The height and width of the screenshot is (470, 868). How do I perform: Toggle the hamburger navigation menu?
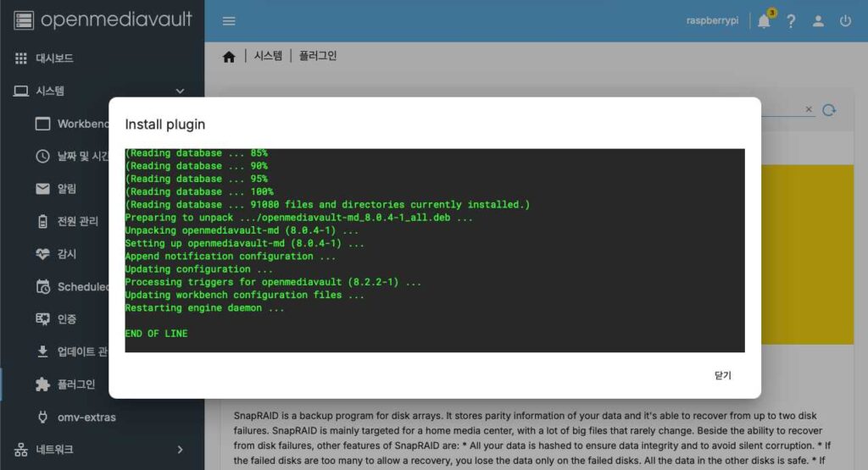(229, 21)
